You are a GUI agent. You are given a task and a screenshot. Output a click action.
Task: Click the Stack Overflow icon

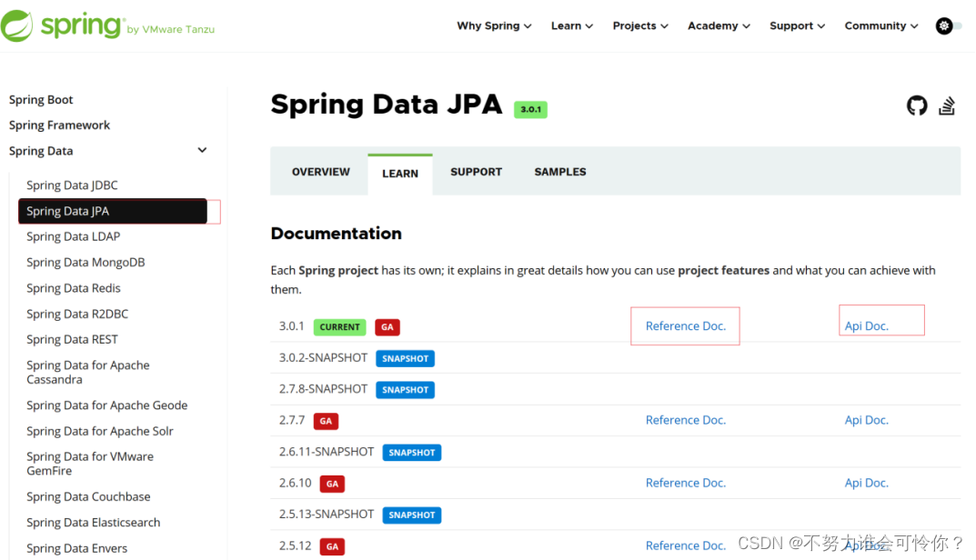click(947, 105)
